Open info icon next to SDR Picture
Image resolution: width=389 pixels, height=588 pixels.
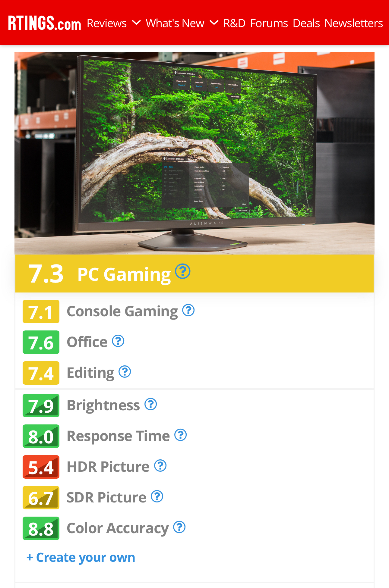pyautogui.click(x=157, y=496)
